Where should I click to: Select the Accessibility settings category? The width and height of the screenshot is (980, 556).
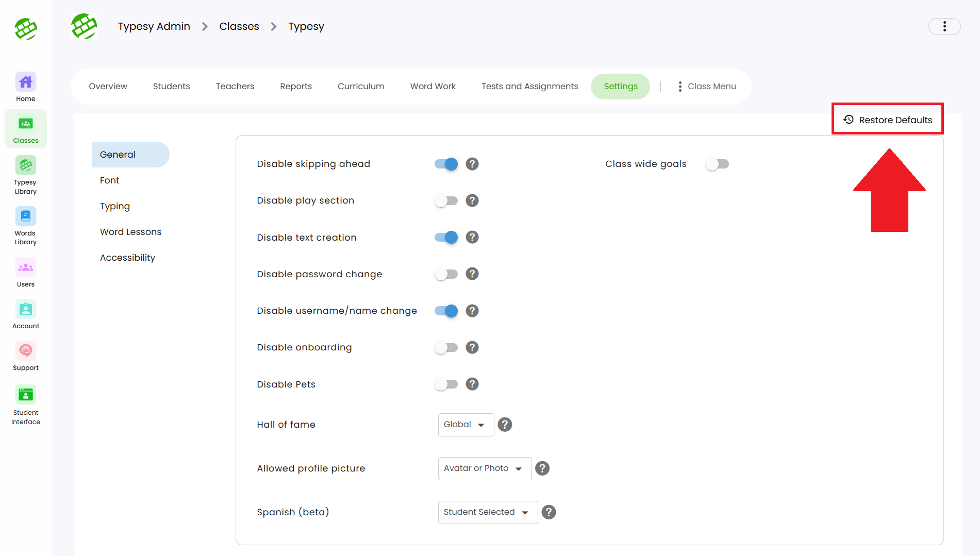(127, 258)
